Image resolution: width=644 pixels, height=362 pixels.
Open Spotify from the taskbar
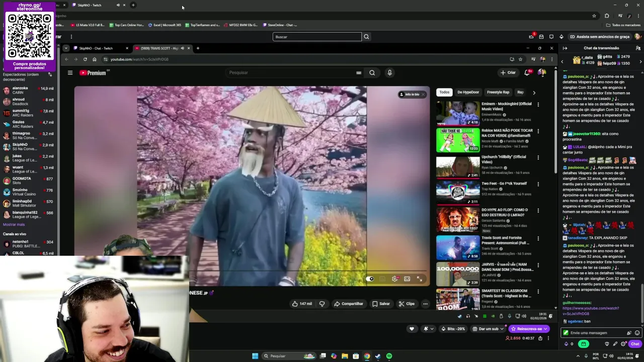click(389, 356)
